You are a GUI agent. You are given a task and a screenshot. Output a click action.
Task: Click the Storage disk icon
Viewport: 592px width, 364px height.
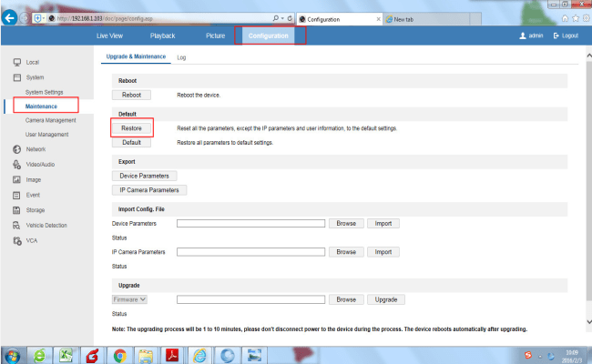[x=16, y=210]
